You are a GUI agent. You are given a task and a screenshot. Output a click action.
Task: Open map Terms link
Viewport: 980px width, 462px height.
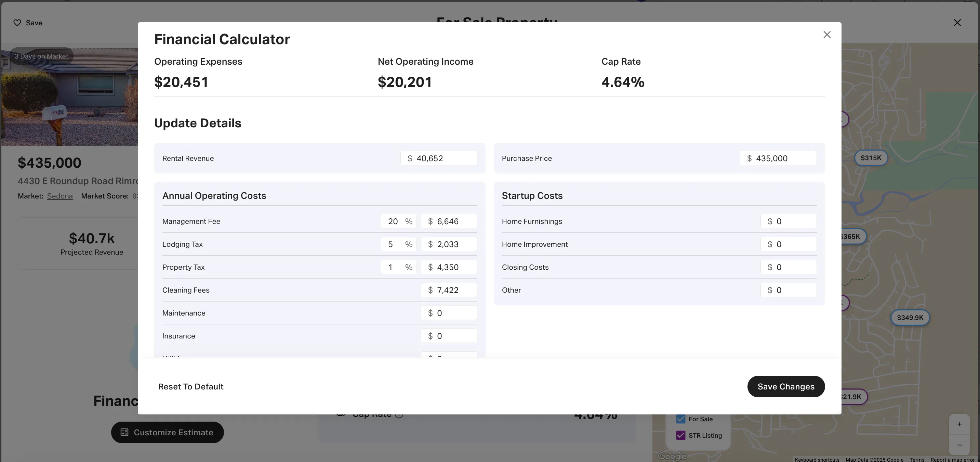[x=917, y=459]
